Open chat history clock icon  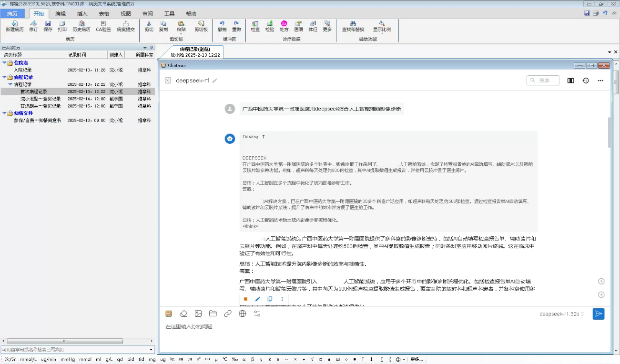(x=586, y=81)
